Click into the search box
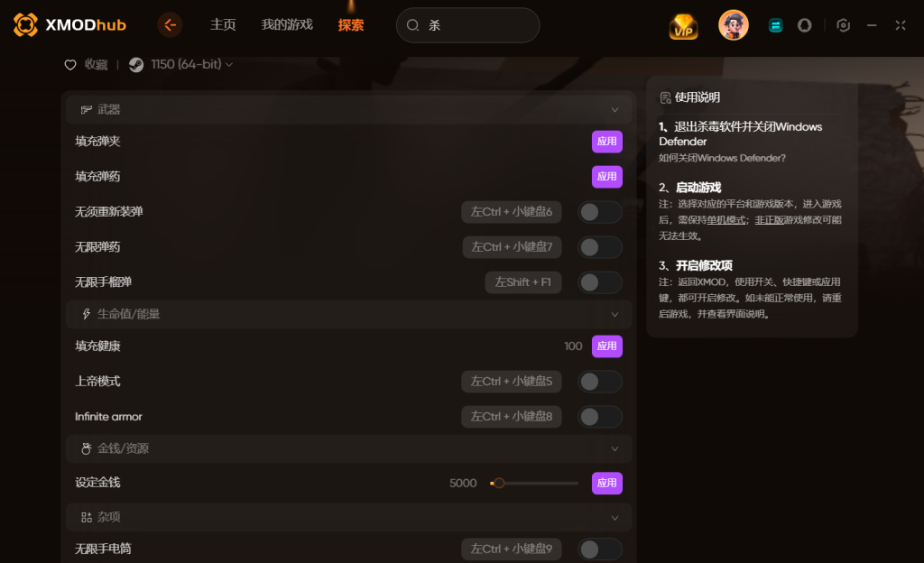924x563 pixels. 468,25
